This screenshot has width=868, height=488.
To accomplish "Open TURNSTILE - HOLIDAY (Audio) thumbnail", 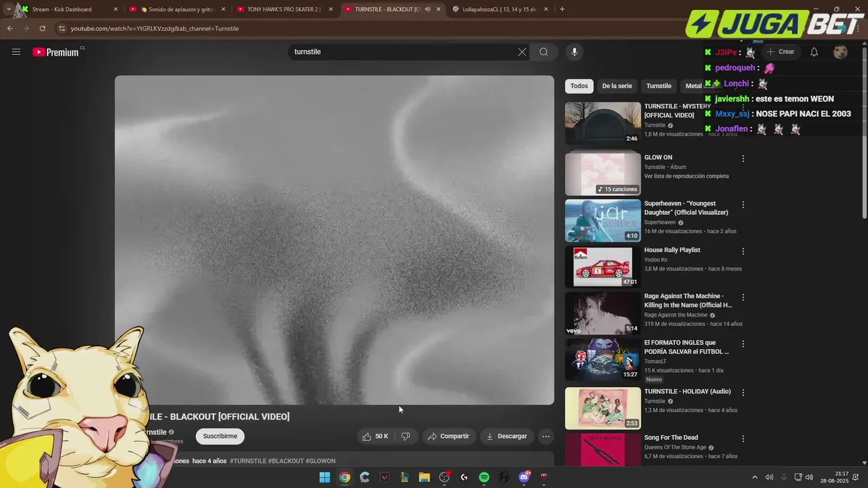I will pos(603,408).
